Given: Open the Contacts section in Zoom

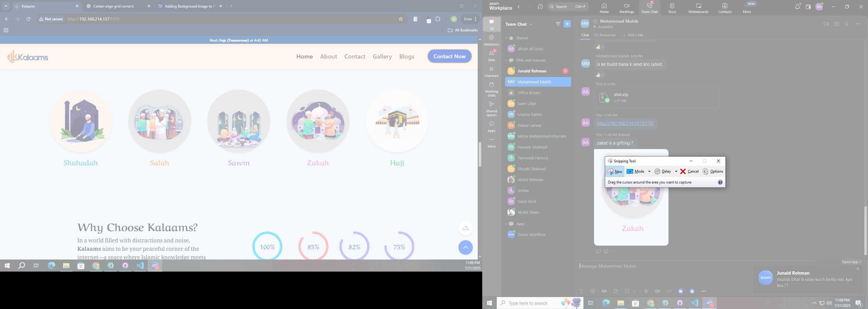Looking at the screenshot, I should [725, 8].
